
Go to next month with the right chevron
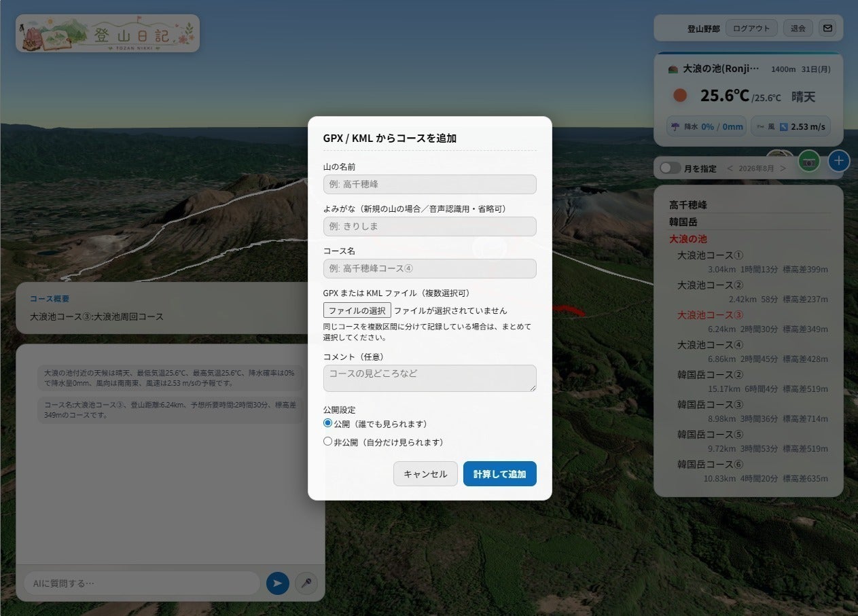point(783,168)
